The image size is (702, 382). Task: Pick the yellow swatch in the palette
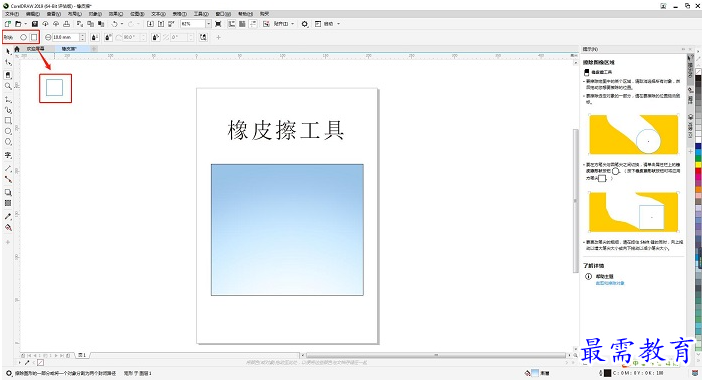tap(698, 165)
